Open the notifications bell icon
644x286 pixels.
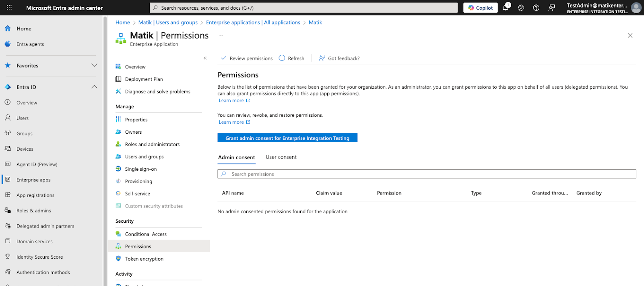pos(506,8)
